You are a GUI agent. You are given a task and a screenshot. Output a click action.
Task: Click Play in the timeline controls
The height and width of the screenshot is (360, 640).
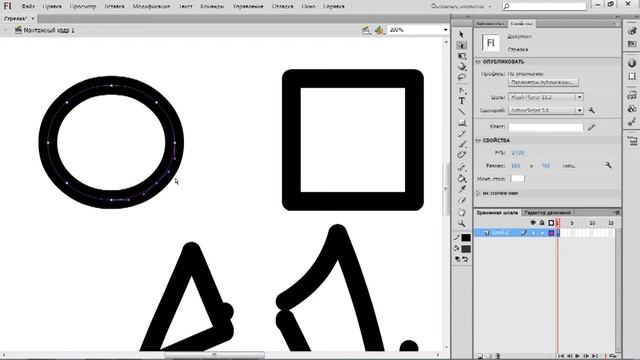[578, 356]
